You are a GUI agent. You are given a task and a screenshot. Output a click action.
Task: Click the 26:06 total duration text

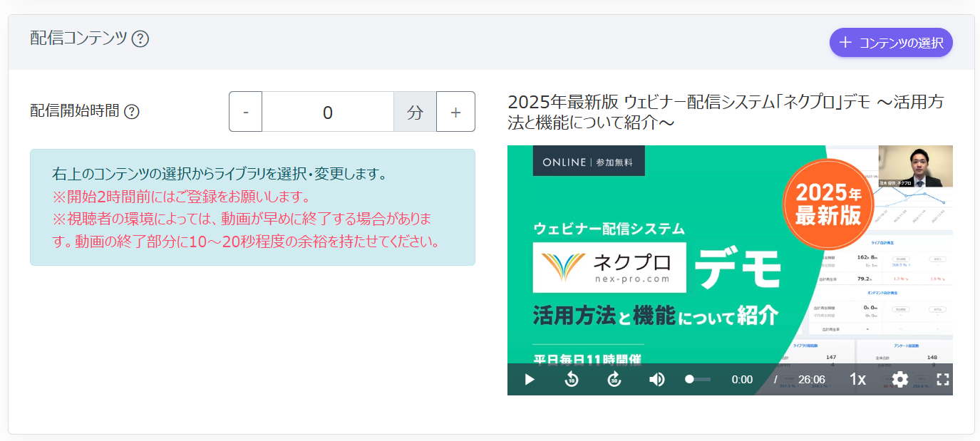[x=812, y=380]
